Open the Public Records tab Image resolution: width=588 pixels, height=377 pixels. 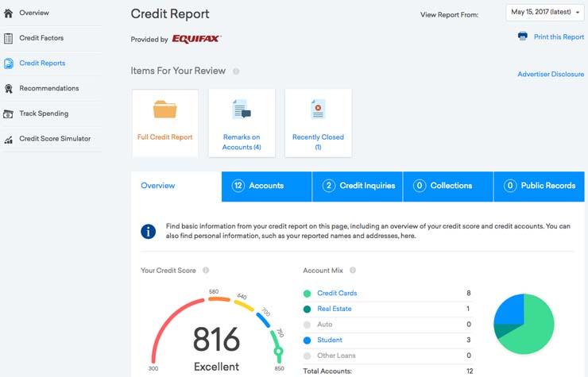[540, 187]
